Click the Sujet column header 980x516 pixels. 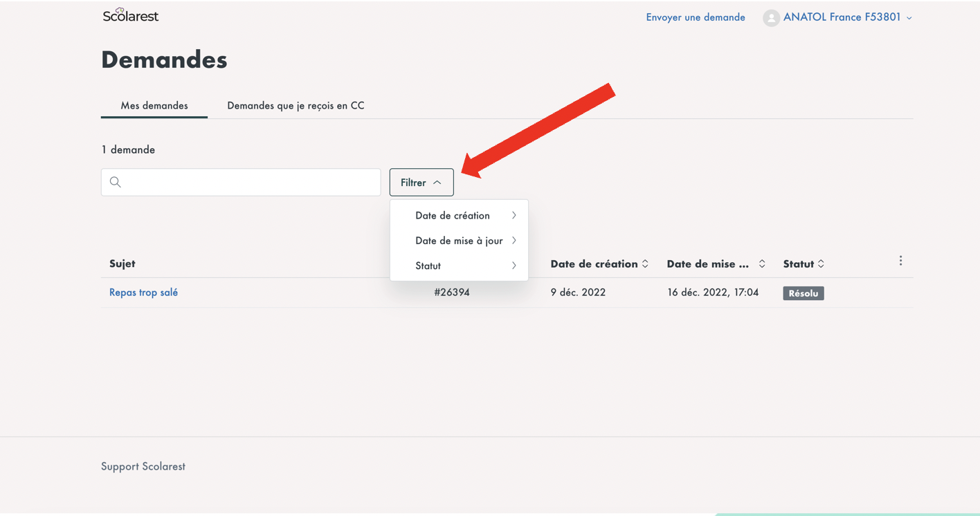[x=122, y=264]
